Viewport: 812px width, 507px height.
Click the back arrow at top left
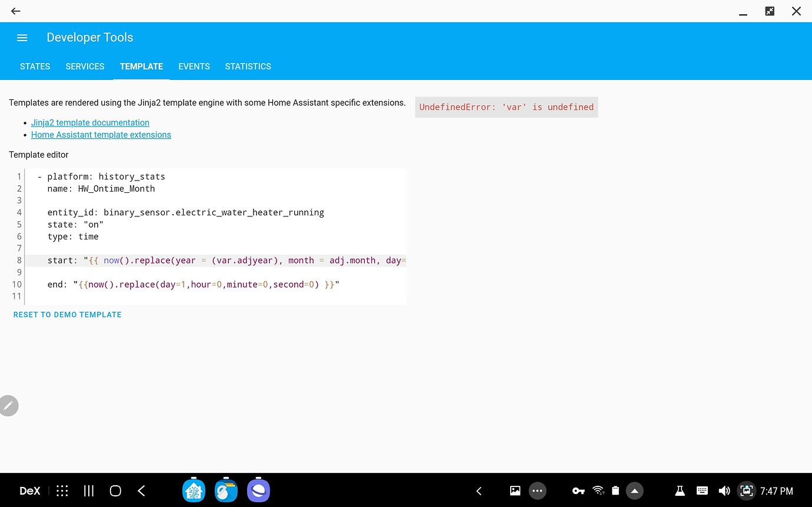[x=15, y=11]
